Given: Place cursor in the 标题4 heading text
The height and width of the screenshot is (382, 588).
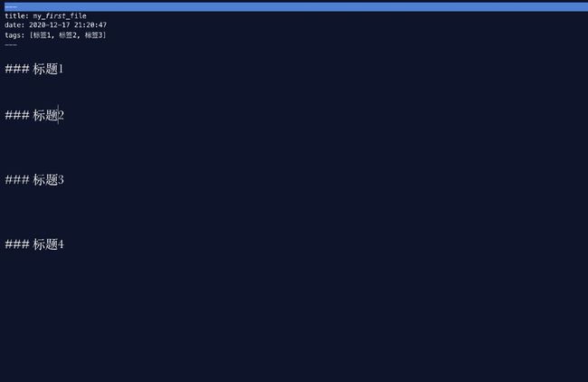Looking at the screenshot, I should [x=48, y=244].
